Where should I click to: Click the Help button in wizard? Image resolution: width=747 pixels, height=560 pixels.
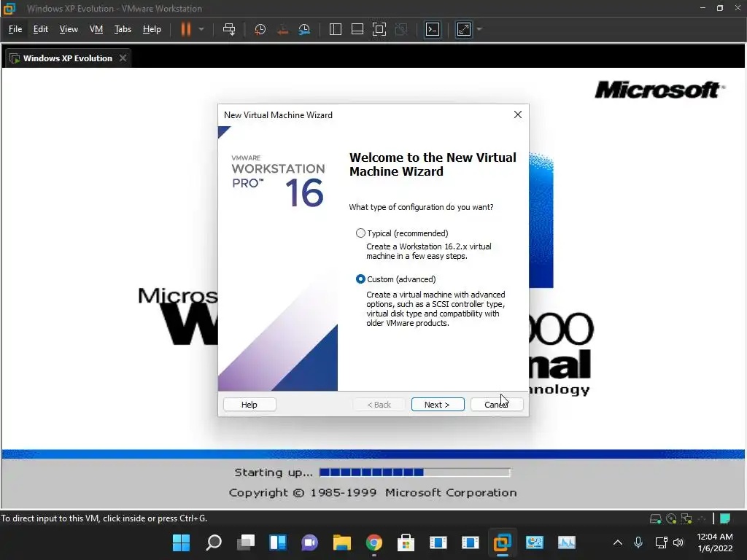pyautogui.click(x=249, y=405)
